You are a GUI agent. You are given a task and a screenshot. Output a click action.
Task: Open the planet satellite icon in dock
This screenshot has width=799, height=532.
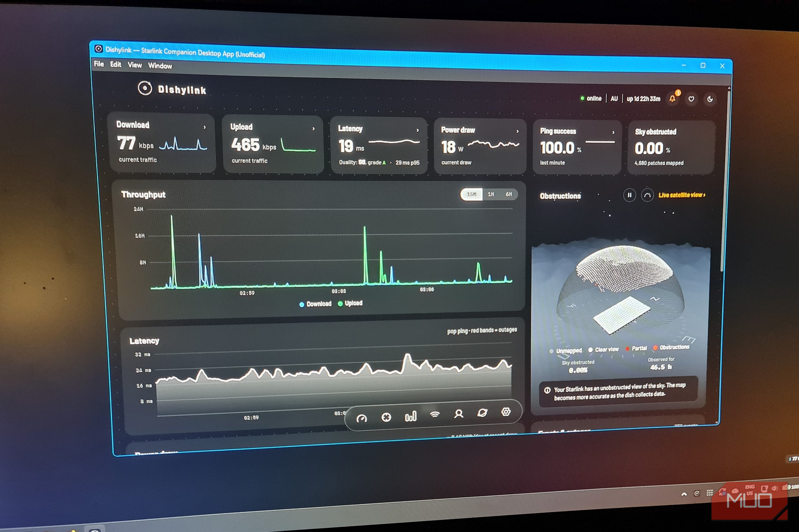tap(483, 413)
